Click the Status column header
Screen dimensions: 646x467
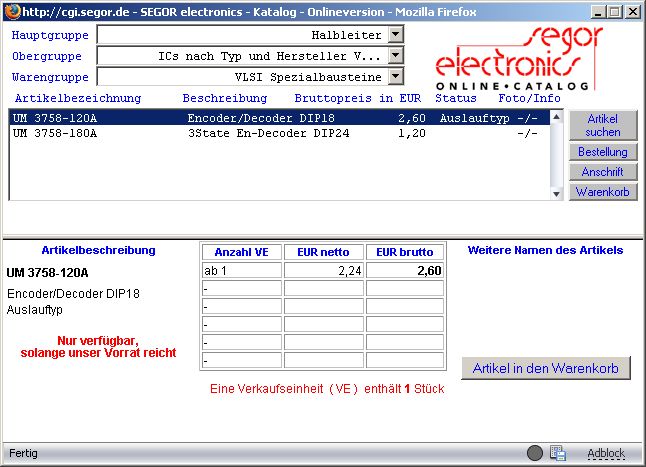click(x=456, y=98)
